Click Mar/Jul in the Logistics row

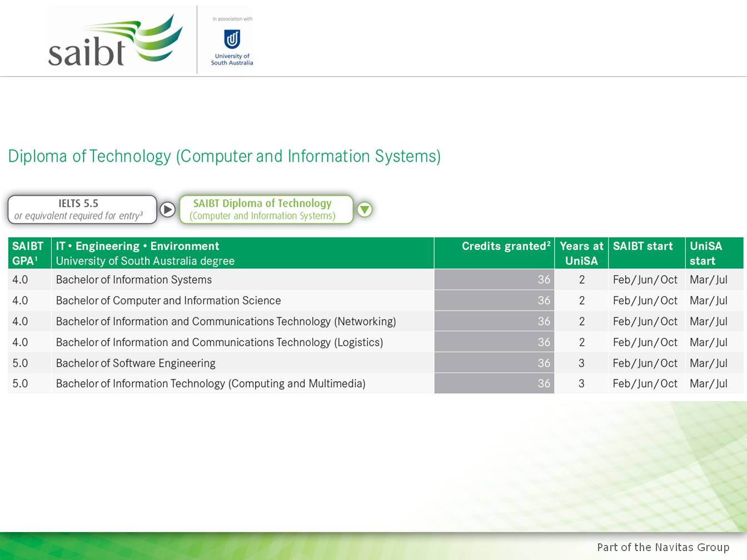[709, 342]
